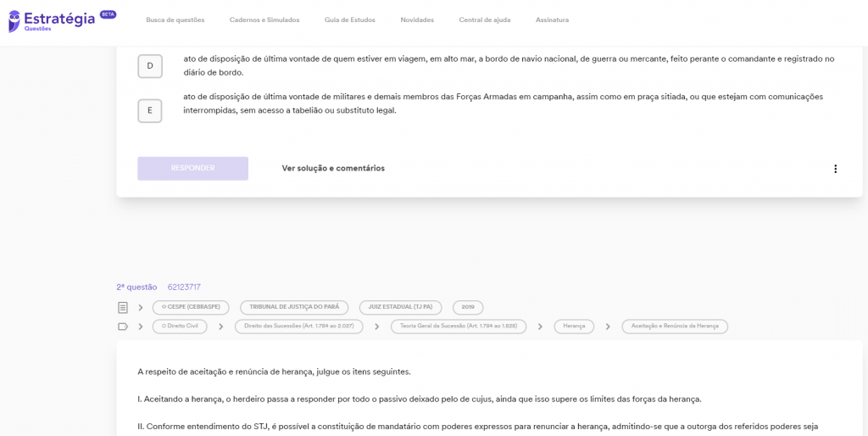This screenshot has height=436, width=868.
Task: Click the CESPE (CEBRASPE) tag
Action: point(191,307)
